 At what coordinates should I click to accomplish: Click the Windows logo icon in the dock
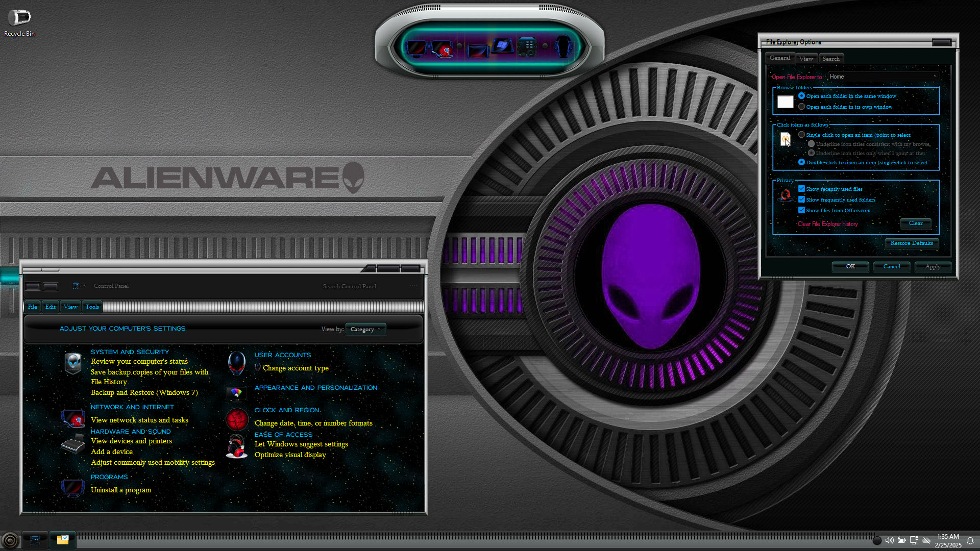tap(502, 46)
